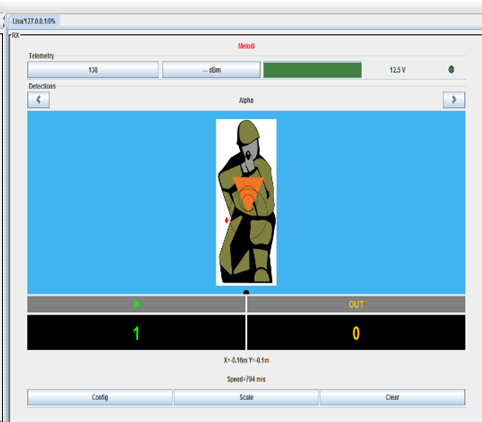Clear detections with the Clear button

coord(392,397)
